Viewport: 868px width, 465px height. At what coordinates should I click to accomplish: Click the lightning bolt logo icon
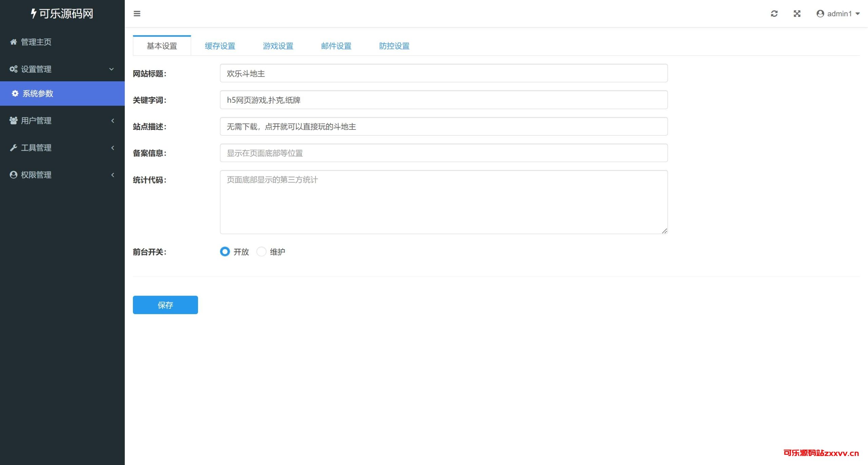click(33, 14)
